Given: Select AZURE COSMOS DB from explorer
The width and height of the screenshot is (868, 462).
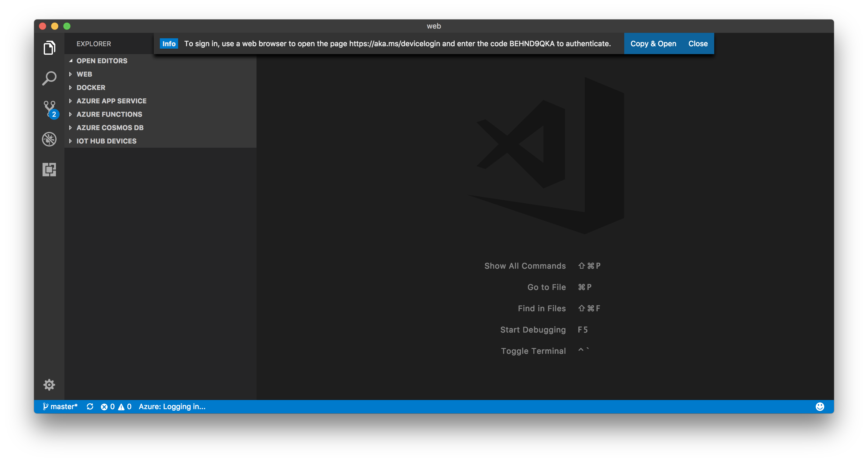Looking at the screenshot, I should coord(109,127).
